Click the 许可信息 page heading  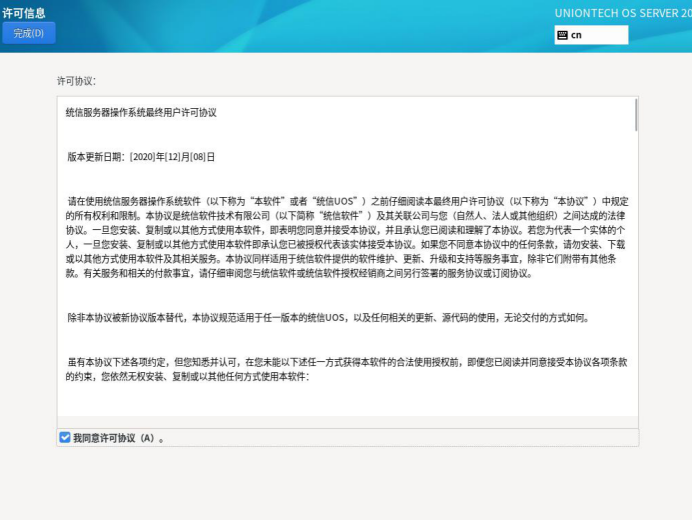(24, 13)
